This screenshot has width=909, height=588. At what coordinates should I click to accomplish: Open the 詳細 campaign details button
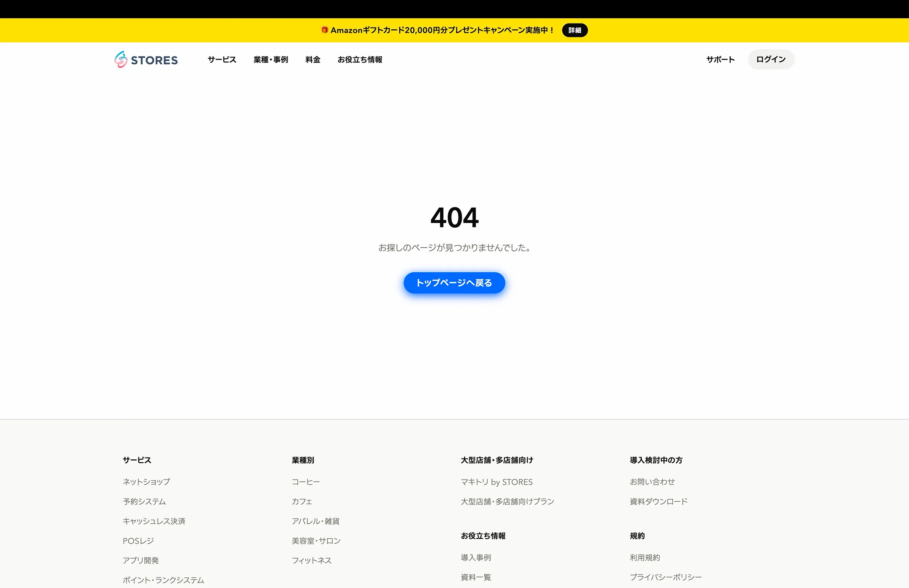click(x=574, y=30)
